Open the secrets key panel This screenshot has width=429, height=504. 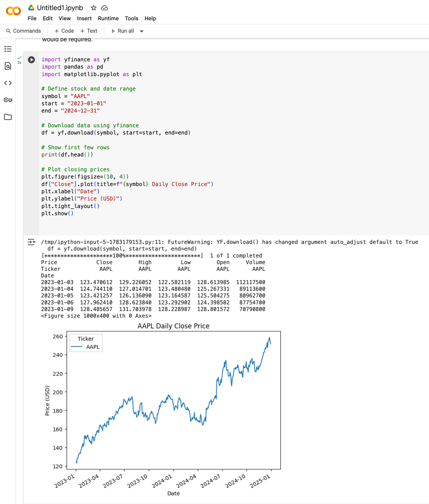pos(8,100)
